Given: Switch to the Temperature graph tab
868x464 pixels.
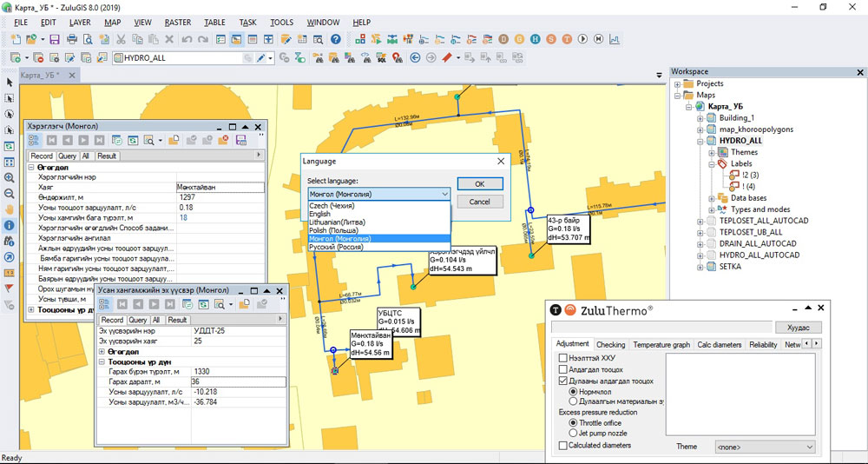Looking at the screenshot, I should tap(661, 345).
